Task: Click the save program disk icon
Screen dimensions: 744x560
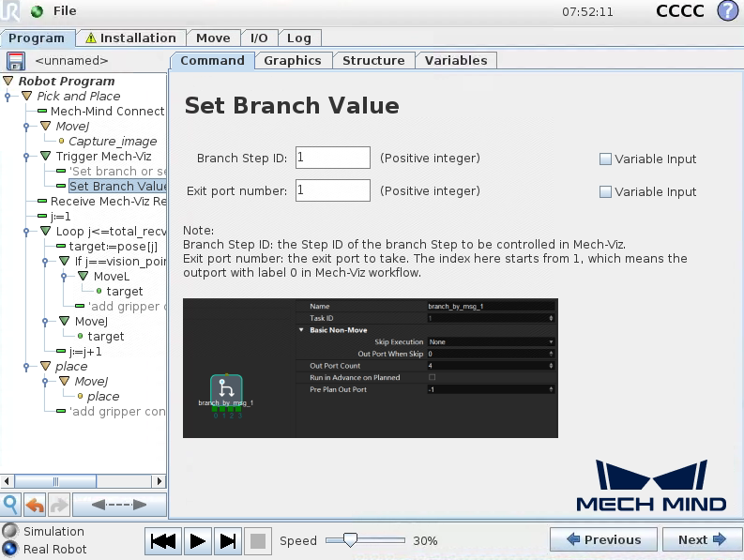Action: click(x=15, y=61)
